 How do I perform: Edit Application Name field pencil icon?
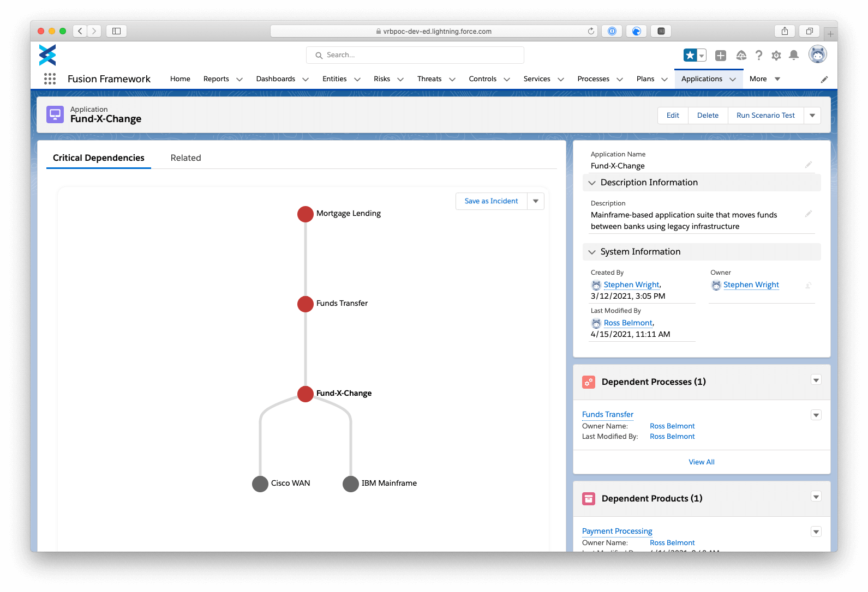point(809,165)
